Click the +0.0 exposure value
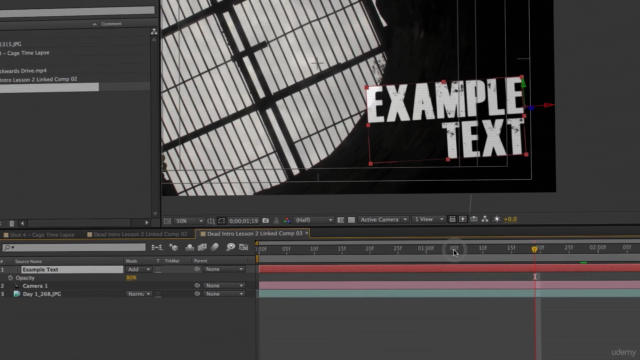 (x=511, y=219)
